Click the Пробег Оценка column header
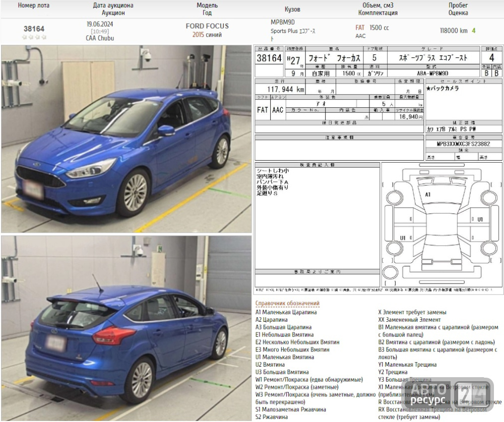504x422 pixels. pyautogui.click(x=458, y=9)
